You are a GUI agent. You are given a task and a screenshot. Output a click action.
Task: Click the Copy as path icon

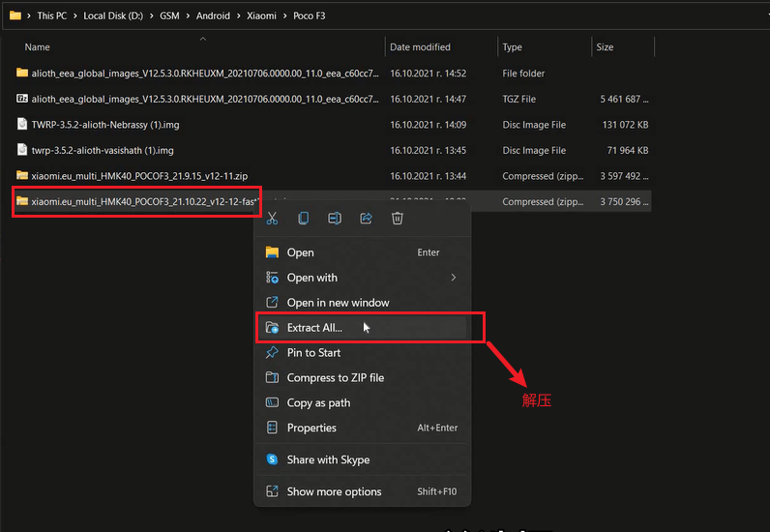point(272,402)
